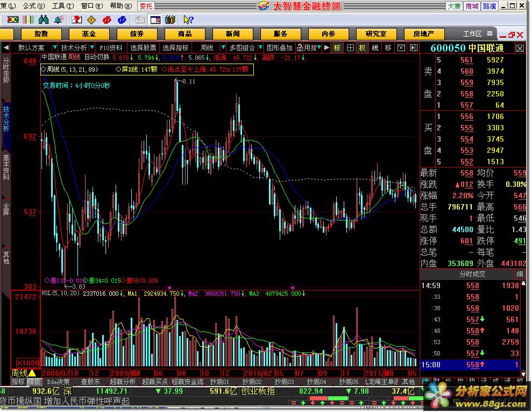Click the 指数 yellow button
The width and height of the screenshot is (532, 412).
(41, 33)
